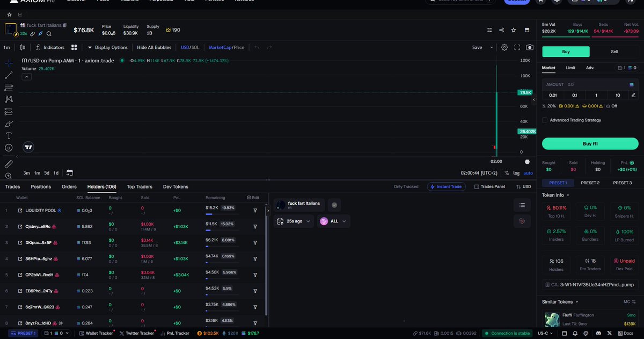644x339 pixels.
Task: Filter trades by DKipux...8x5F wallet
Action: [255, 243]
